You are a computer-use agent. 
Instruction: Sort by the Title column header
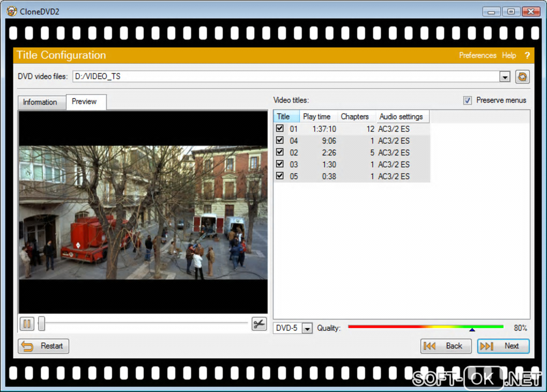pyautogui.click(x=286, y=116)
